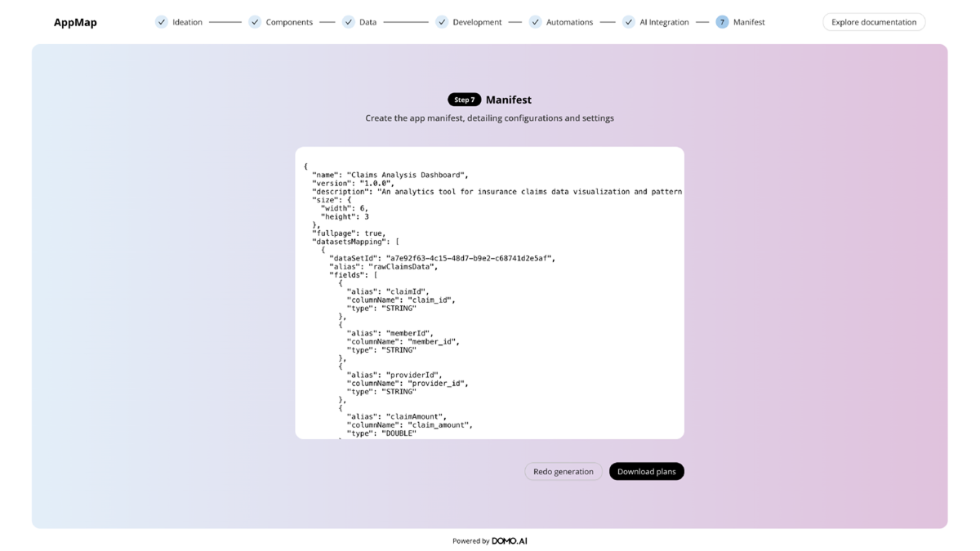Open Explore documentation

coord(874,22)
